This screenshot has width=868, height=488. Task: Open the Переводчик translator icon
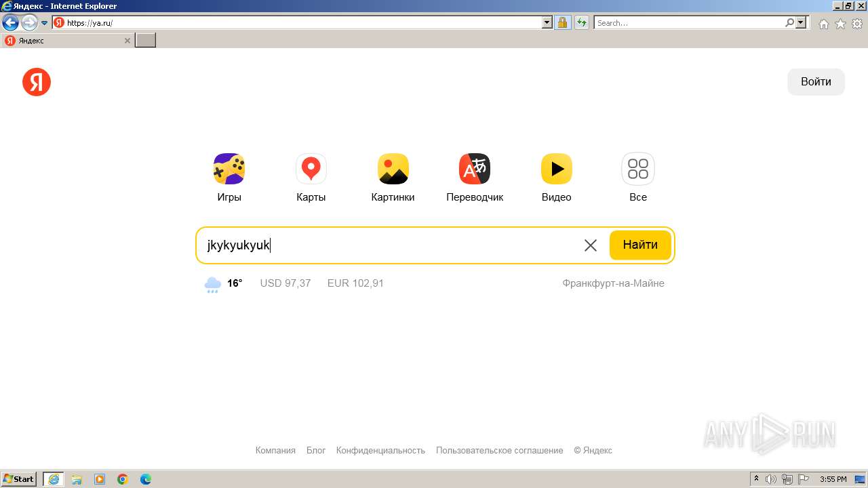click(475, 169)
